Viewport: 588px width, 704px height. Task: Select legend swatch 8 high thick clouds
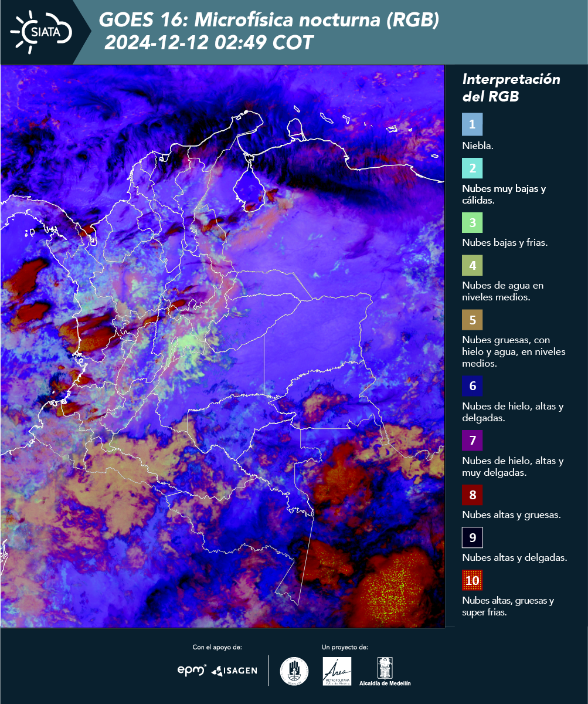click(472, 495)
